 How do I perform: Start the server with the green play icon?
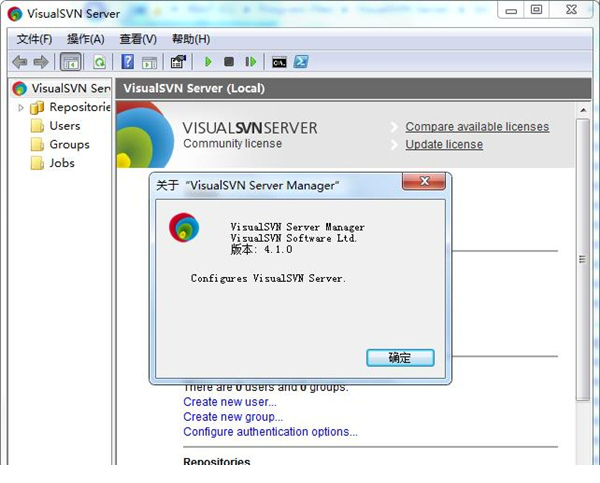pos(208,62)
